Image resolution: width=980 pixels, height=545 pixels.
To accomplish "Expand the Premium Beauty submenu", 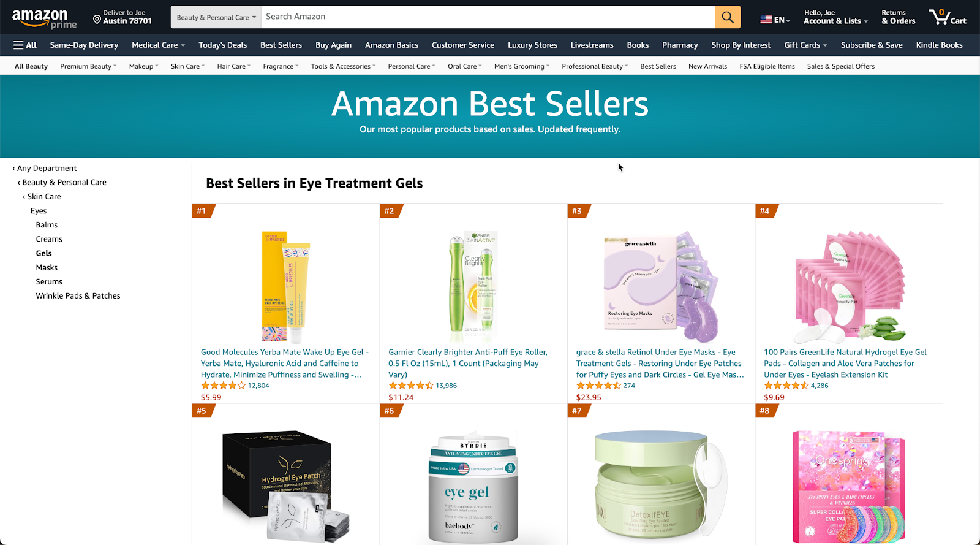I will pyautogui.click(x=88, y=66).
